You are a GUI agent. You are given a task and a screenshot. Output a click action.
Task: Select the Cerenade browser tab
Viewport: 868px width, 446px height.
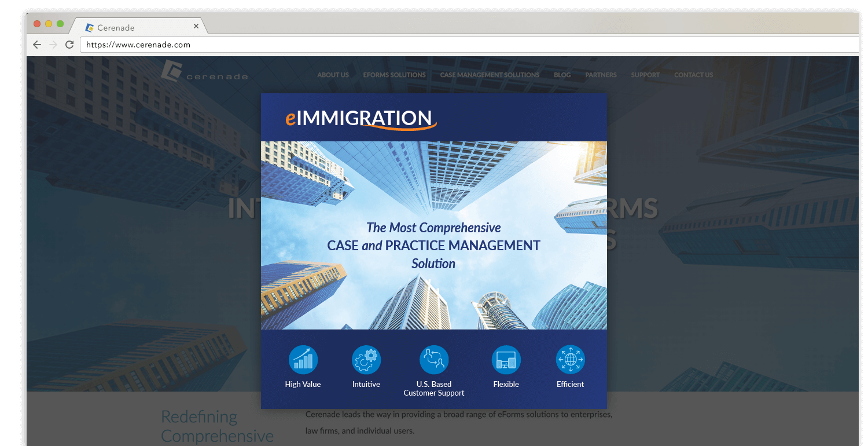click(133, 27)
